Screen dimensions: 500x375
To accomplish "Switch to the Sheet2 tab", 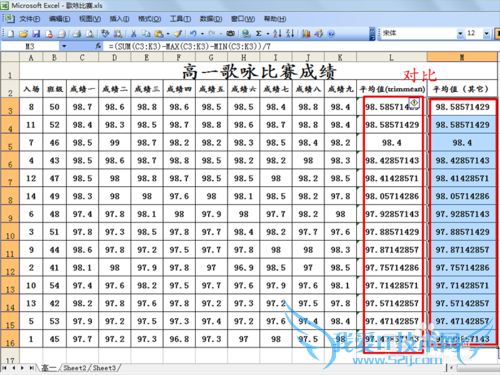I will (x=75, y=368).
